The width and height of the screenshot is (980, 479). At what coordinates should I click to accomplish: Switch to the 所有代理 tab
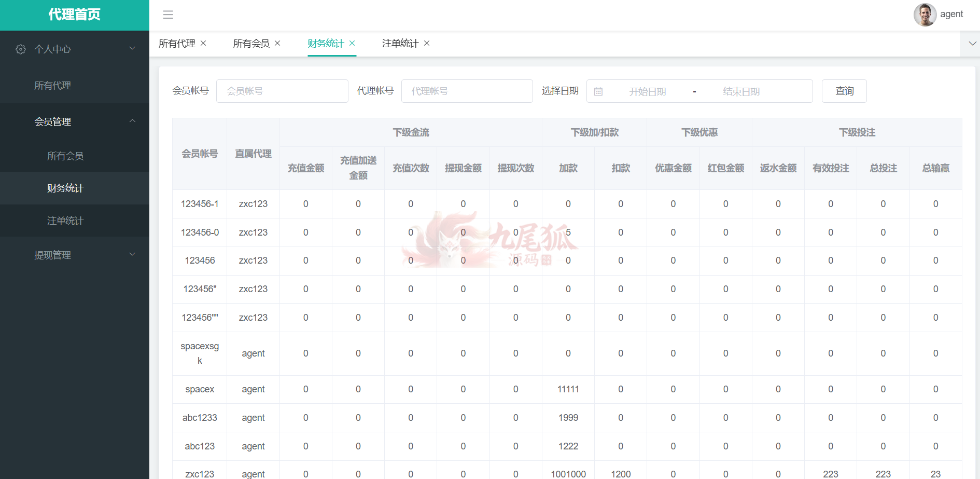(x=177, y=44)
